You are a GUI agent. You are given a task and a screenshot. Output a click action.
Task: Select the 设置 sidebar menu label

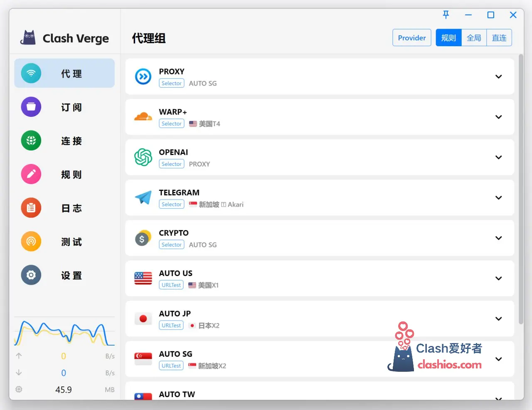pos(71,276)
